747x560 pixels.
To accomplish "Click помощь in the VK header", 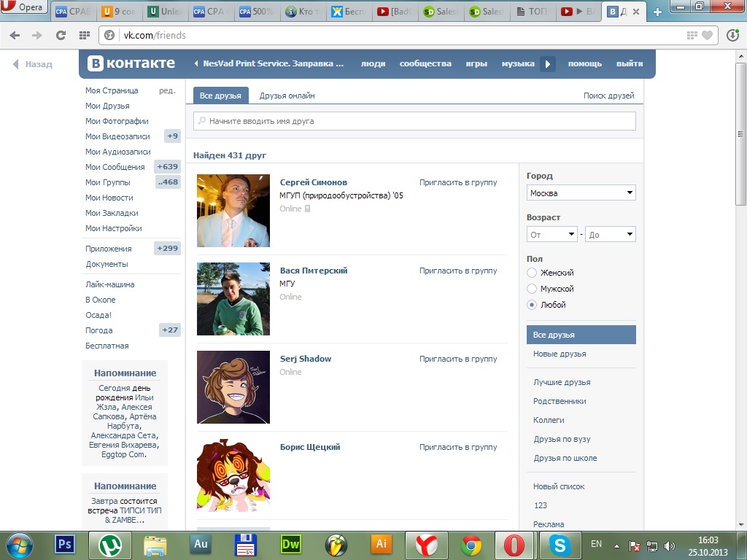I will coord(585,63).
